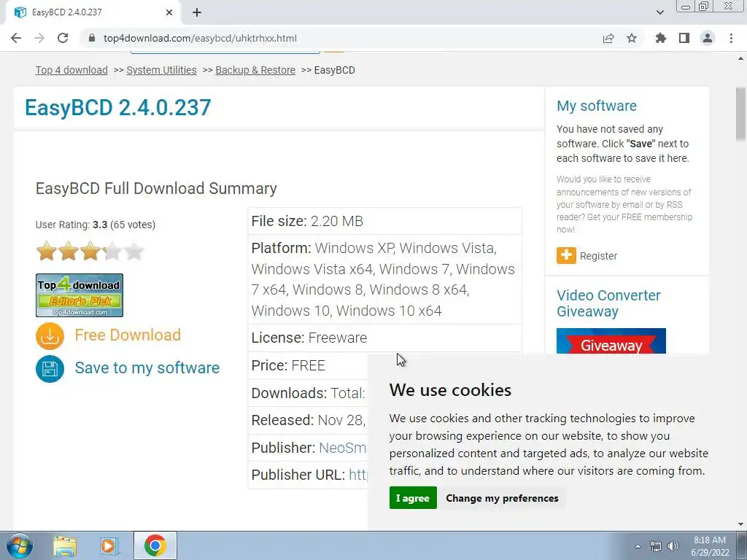Click Save to my software link
The height and width of the screenshot is (560, 747).
pyautogui.click(x=147, y=367)
